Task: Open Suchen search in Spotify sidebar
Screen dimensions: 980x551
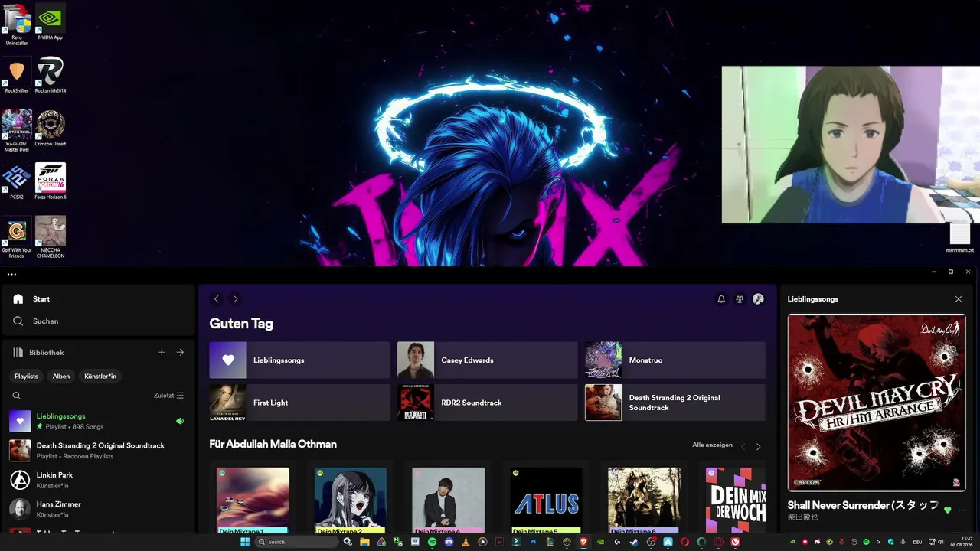Action: click(18, 321)
